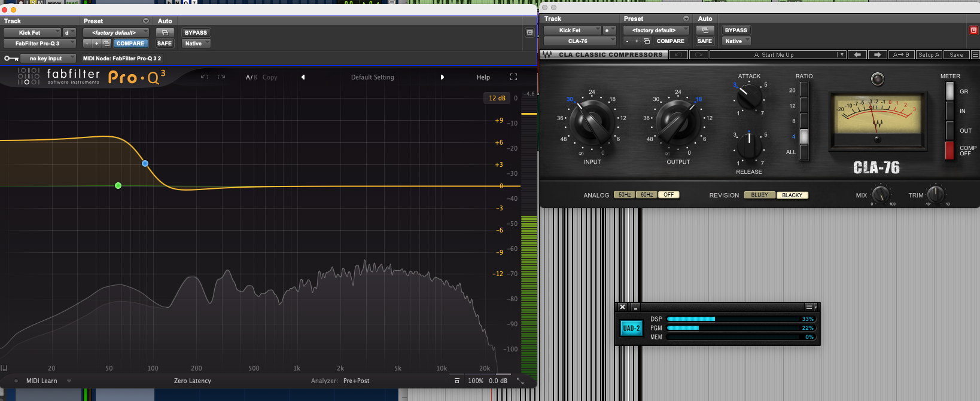Click redo arrow in FabFilter Pro-Q 3
The width and height of the screenshot is (980, 401).
pos(221,77)
